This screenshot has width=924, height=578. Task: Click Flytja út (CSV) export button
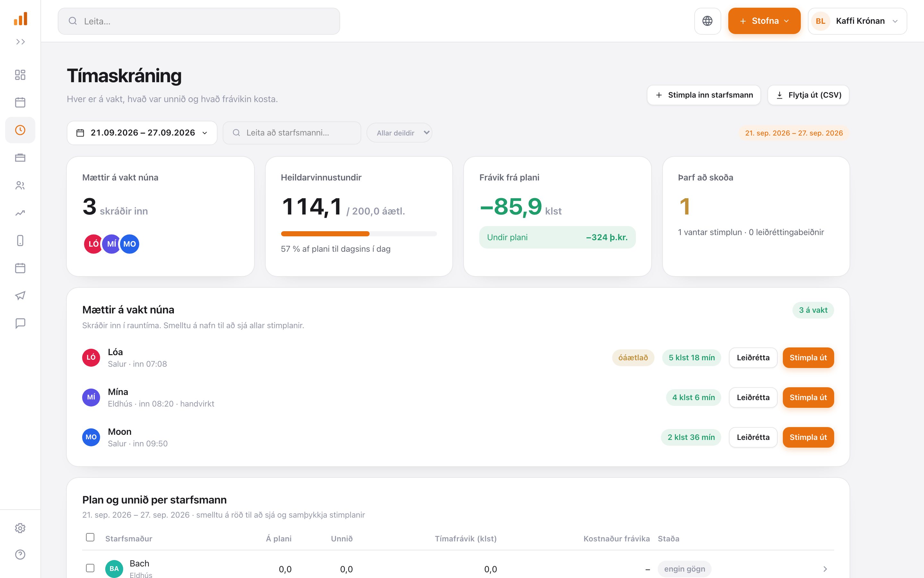coord(808,95)
